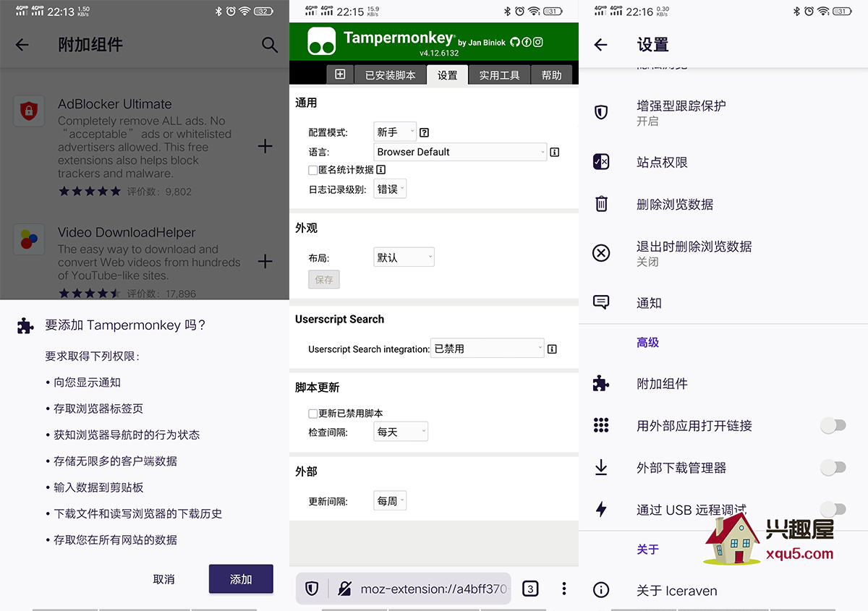Tap the shield icon for 增强型跟踪保护
The width and height of the screenshot is (868, 611).
[601, 112]
